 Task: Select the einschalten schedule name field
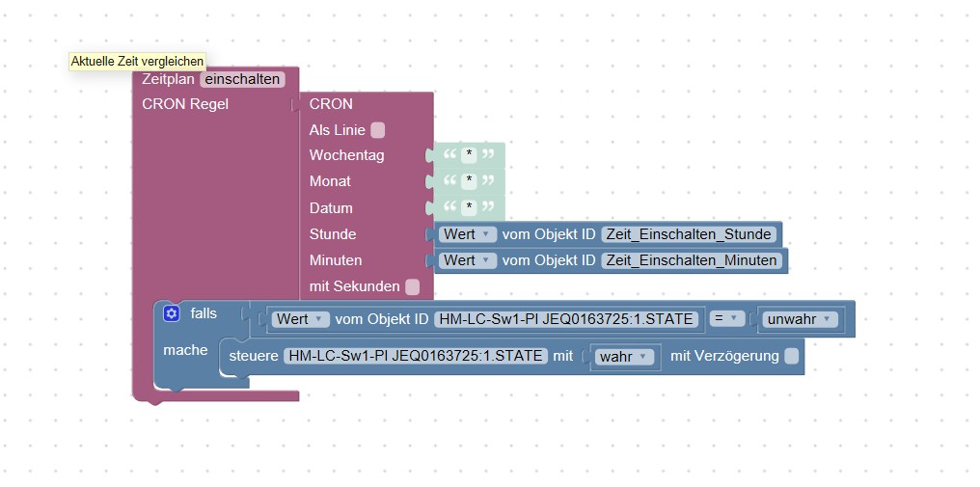pos(242,79)
